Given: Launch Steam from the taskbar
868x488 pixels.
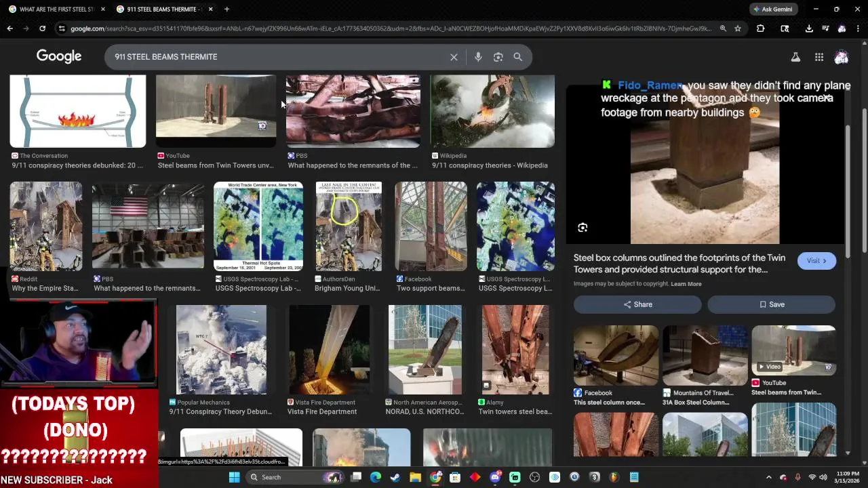Looking at the screenshot, I should pyautogui.click(x=395, y=477).
